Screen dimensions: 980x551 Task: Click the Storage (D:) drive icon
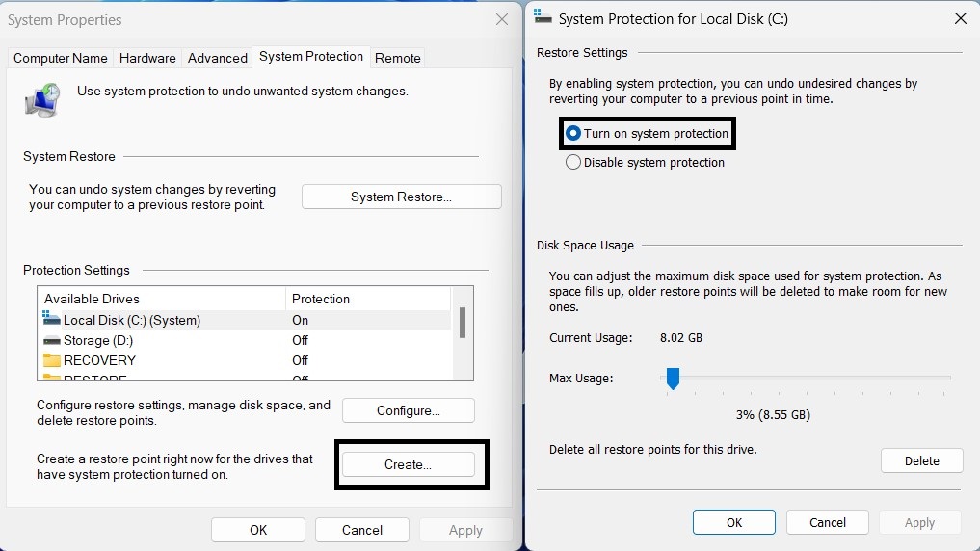tap(51, 340)
